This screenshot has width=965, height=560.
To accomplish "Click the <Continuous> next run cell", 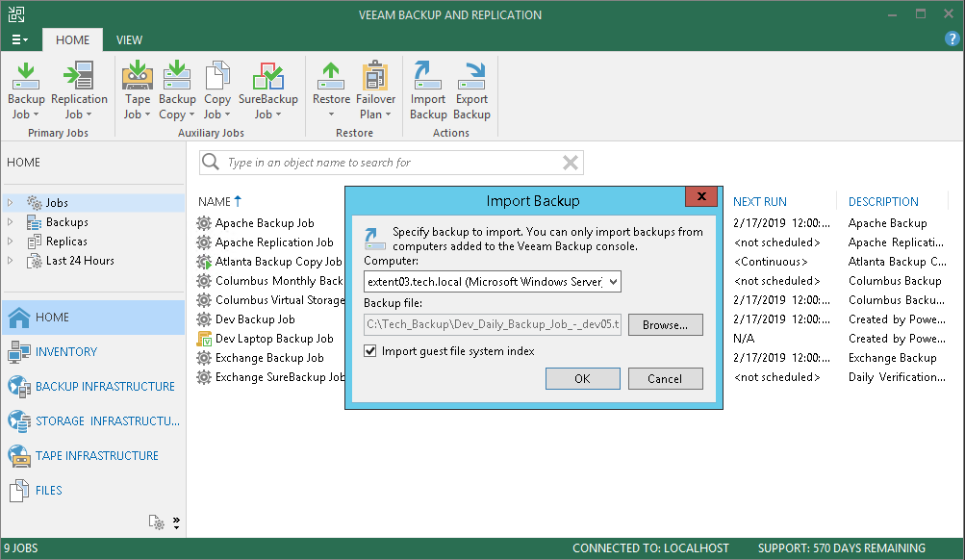I will [771, 262].
